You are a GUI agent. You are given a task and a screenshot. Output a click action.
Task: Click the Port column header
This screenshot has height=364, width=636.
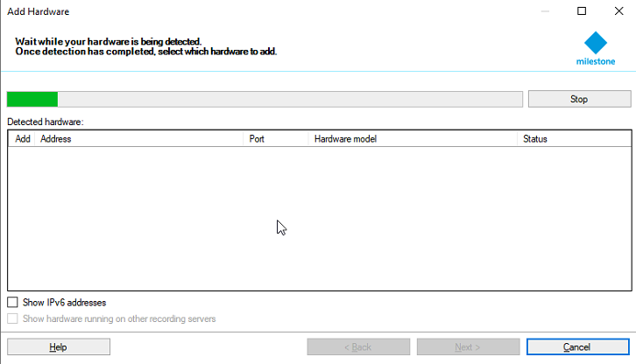pos(275,139)
